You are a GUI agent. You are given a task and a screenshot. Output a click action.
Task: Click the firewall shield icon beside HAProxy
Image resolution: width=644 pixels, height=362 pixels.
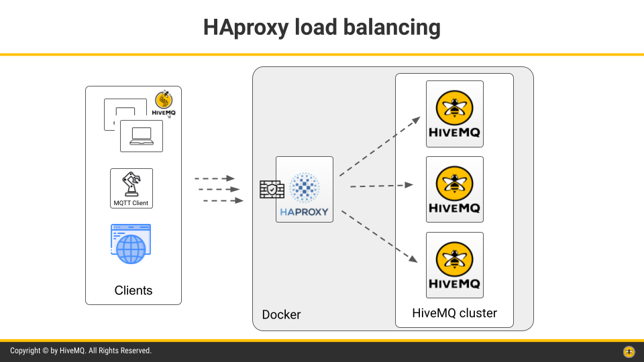(272, 190)
